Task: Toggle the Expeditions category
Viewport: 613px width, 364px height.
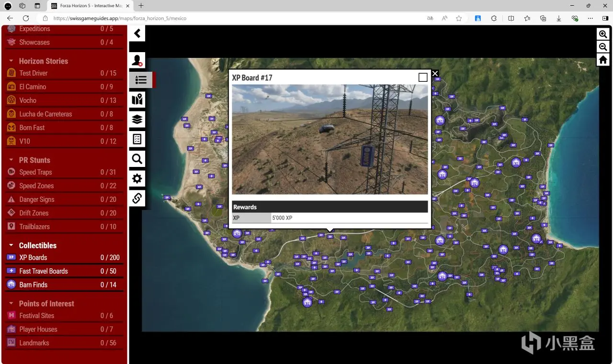Action: click(65, 29)
